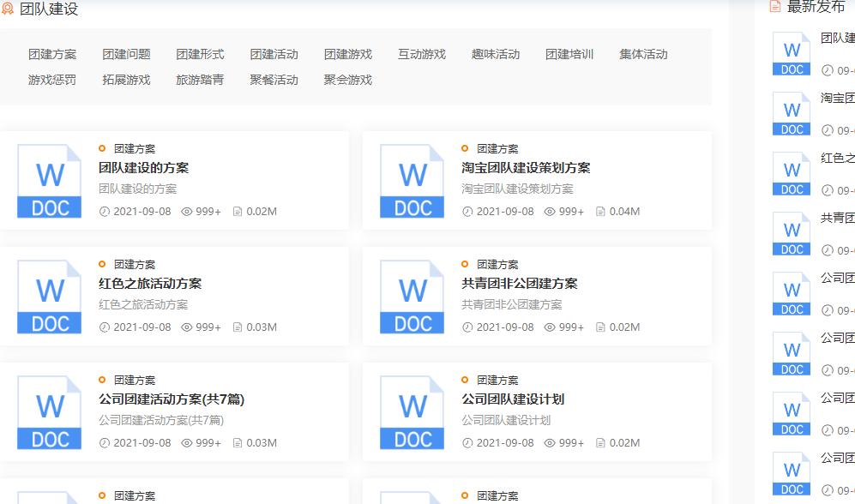
Task: Select the 团建方案 category filter
Action: pos(51,53)
